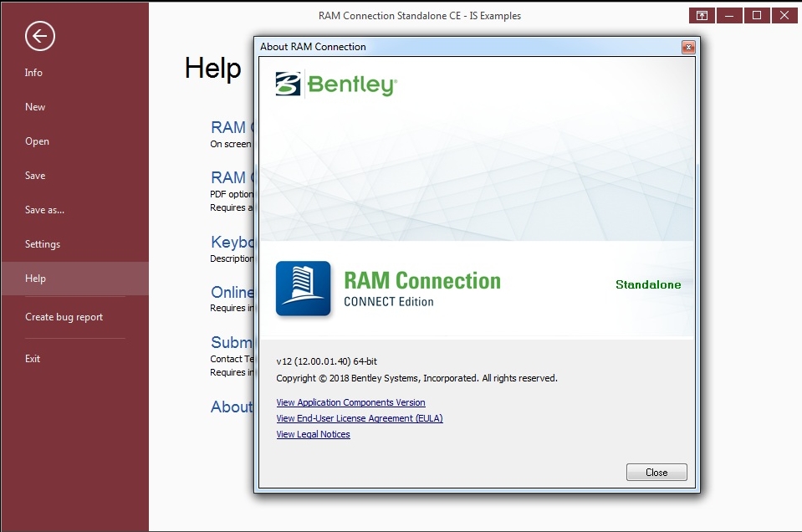Click the version text v12 (12.00.01.40) 64-bit
Viewport: 802px width, 532px height.
(x=326, y=361)
